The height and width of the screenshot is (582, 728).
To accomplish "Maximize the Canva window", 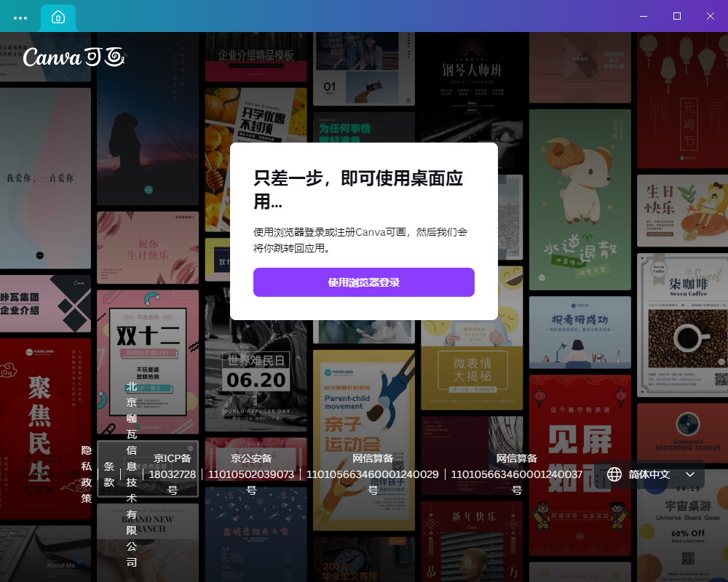I will coord(677,16).
